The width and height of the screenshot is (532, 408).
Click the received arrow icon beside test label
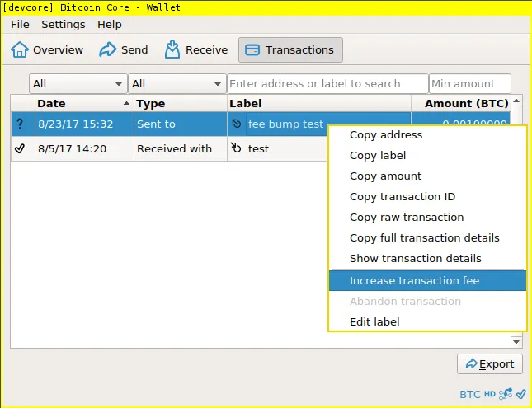click(x=236, y=148)
